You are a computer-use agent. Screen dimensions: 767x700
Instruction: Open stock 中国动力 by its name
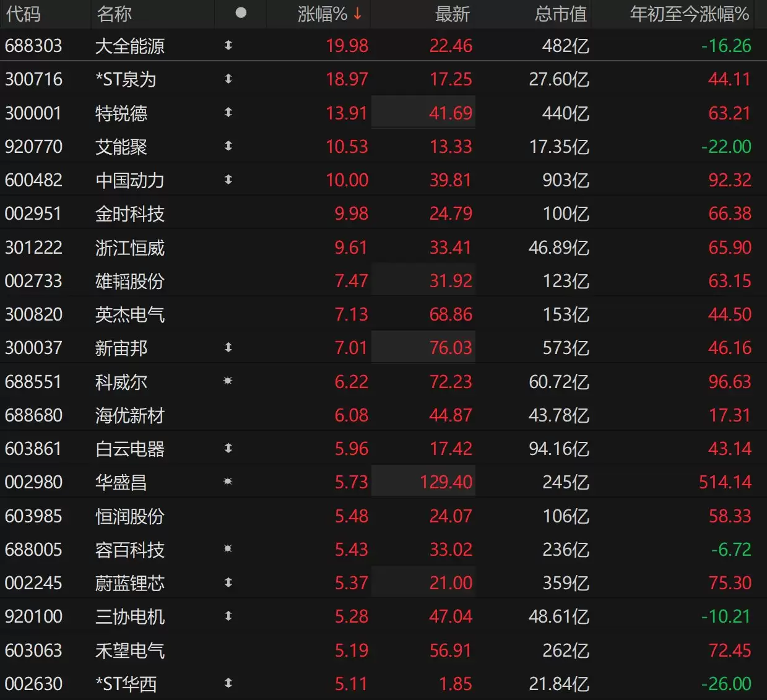tap(130, 180)
